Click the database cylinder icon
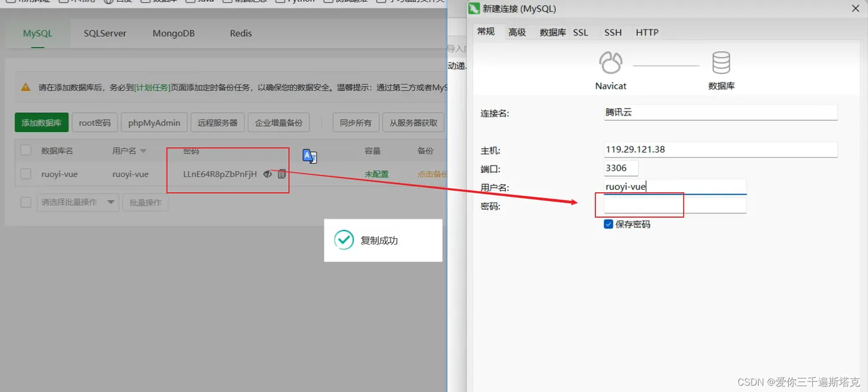 click(721, 63)
